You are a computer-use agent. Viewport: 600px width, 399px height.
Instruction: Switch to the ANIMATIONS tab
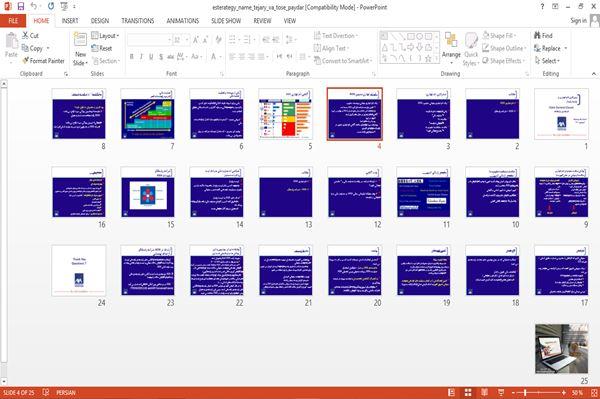click(x=183, y=21)
